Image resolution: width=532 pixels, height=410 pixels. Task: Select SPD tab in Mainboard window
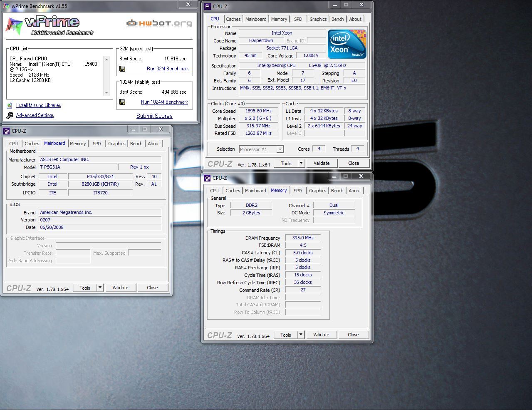click(97, 144)
